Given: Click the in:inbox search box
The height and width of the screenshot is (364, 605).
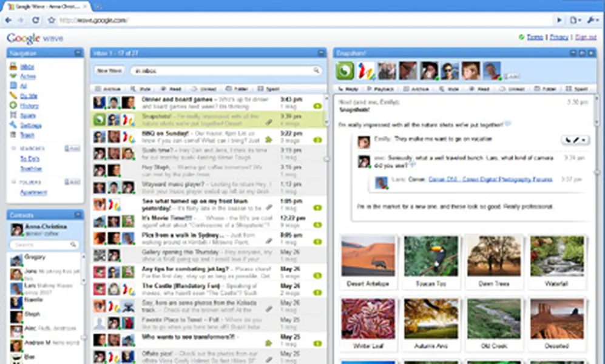Looking at the screenshot, I should click(226, 70).
